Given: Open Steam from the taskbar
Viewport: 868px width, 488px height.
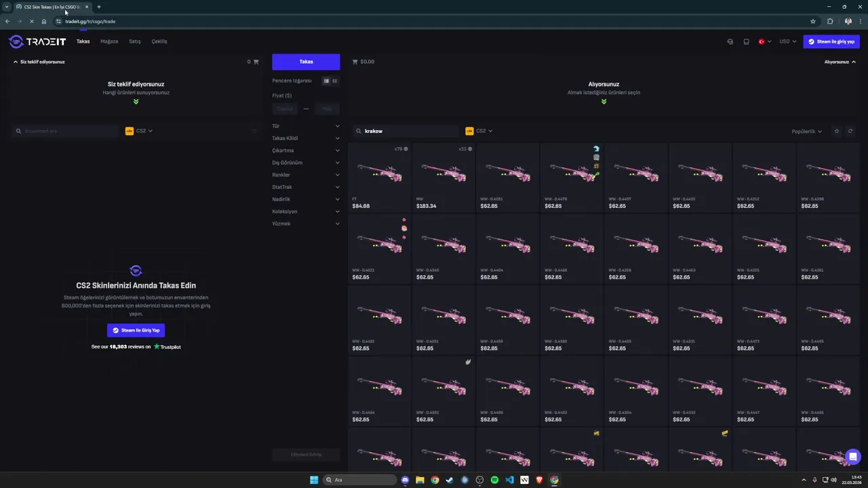Looking at the screenshot, I should click(x=450, y=480).
